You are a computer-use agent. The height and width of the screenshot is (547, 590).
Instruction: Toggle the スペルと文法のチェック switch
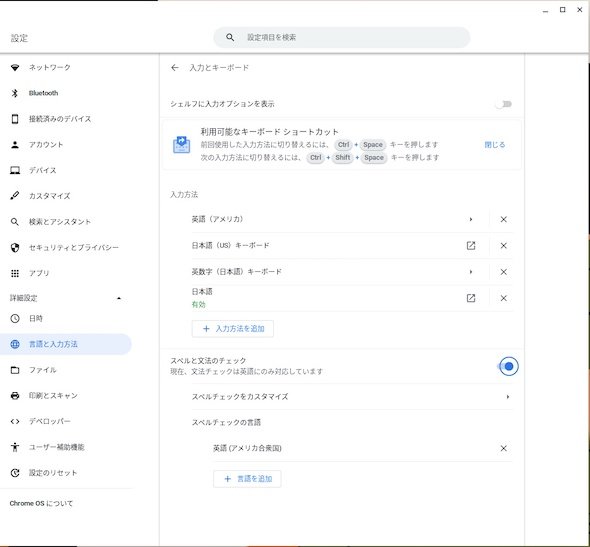(506, 366)
